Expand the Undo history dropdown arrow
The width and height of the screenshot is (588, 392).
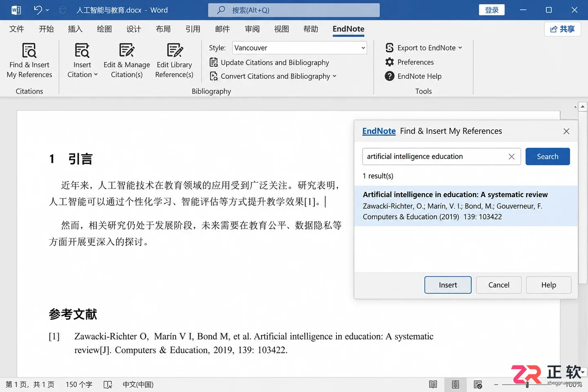click(47, 10)
